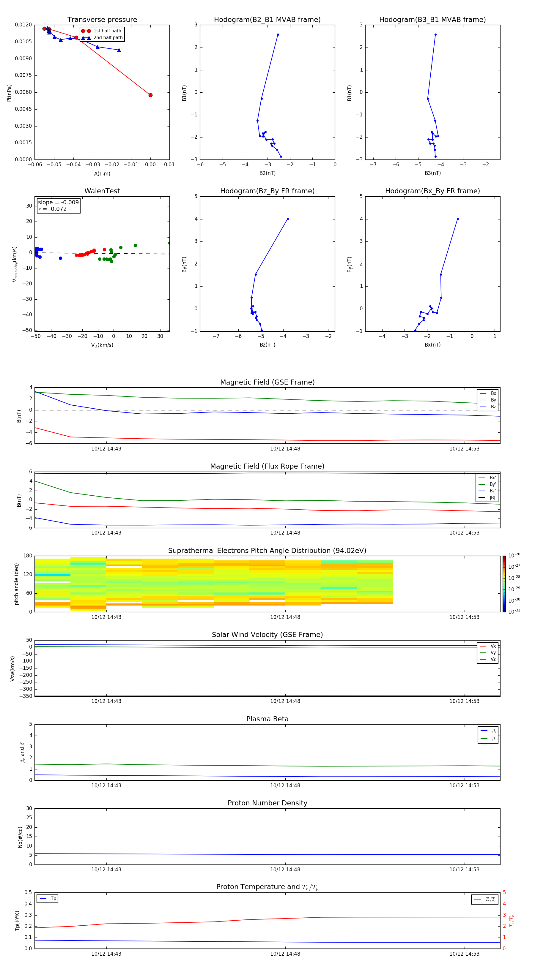This screenshot has height=980, width=535.
Task: Click the 'WalenTest' plot title
Action: [102, 191]
